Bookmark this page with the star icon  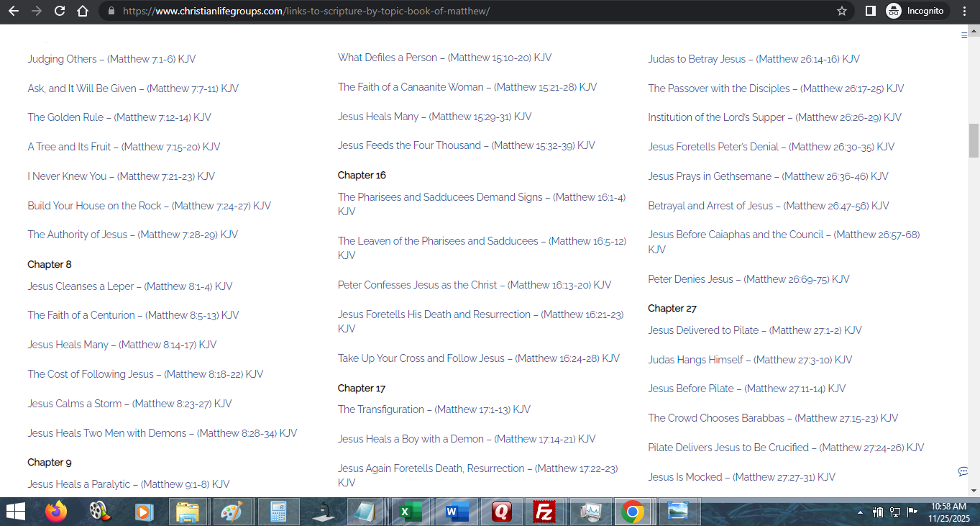coord(842,12)
